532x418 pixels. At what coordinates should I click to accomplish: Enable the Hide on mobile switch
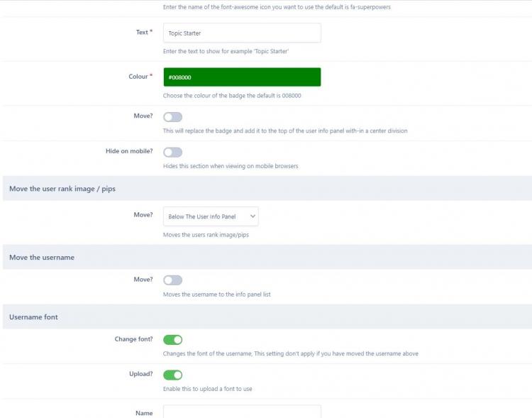(172, 153)
